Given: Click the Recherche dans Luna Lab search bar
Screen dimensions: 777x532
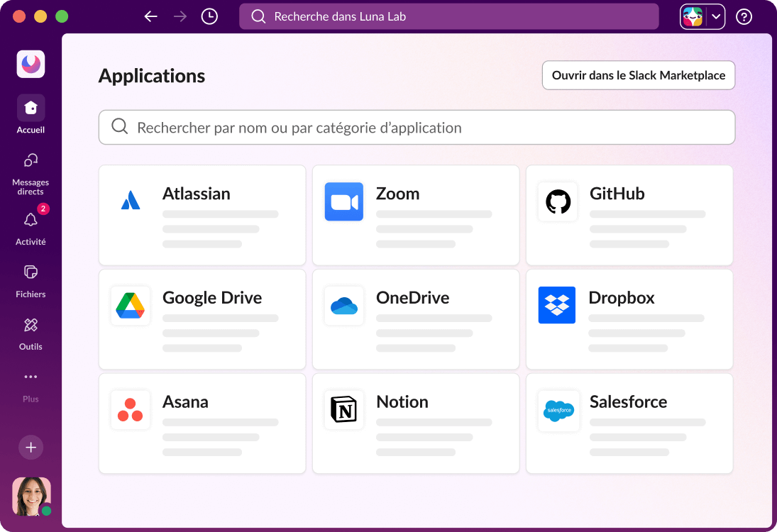Looking at the screenshot, I should click(448, 16).
